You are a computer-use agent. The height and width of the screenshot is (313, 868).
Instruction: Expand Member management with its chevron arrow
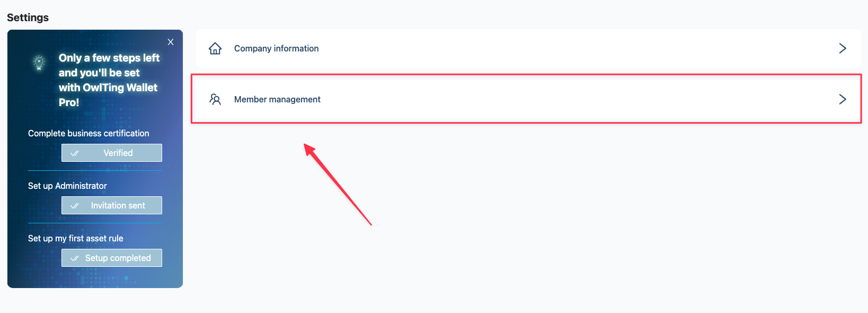click(x=843, y=99)
